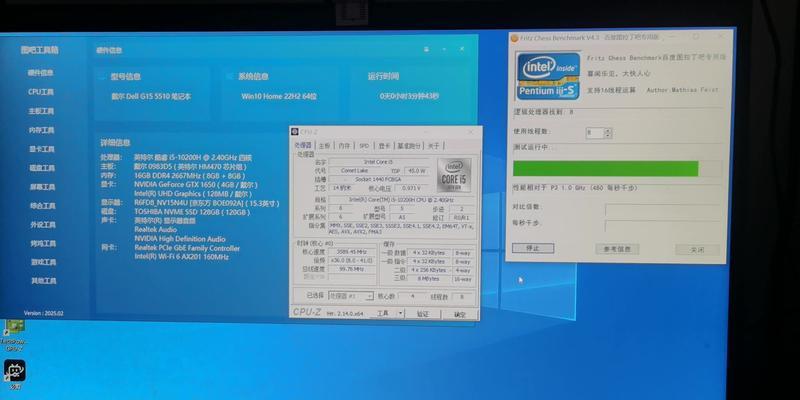
Task: Click the 确定 button in CPU-Z
Action: [x=460, y=314]
